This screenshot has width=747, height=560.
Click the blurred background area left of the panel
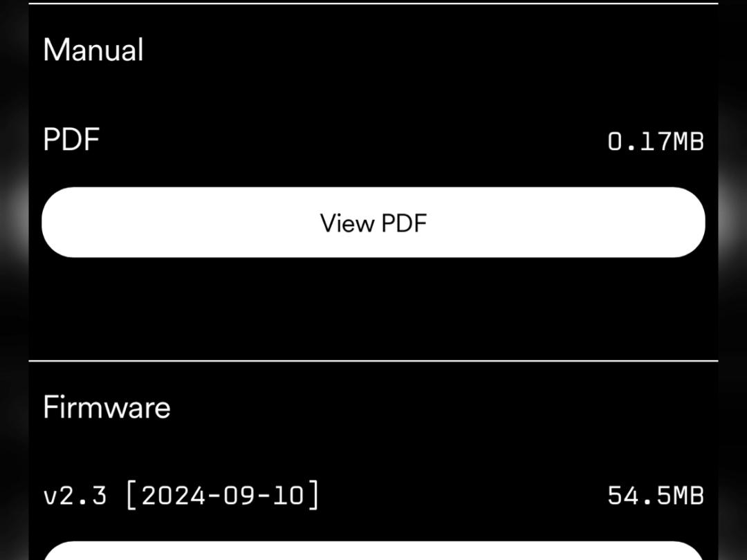click(14, 277)
